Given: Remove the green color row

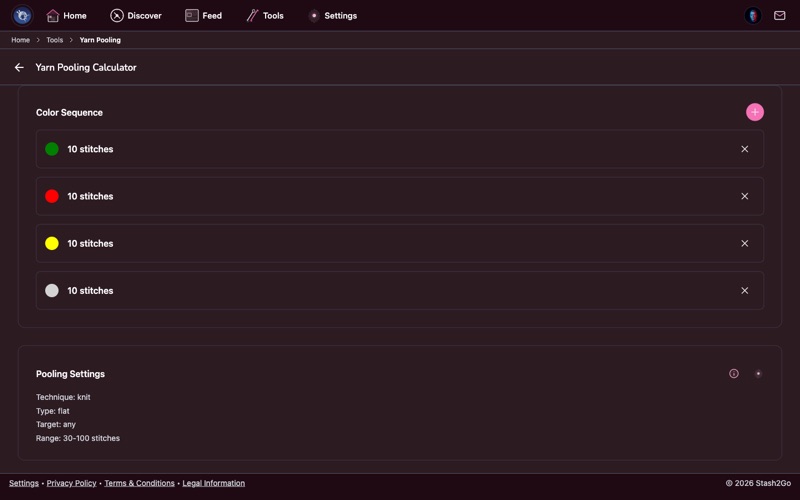Looking at the screenshot, I should click(x=744, y=149).
